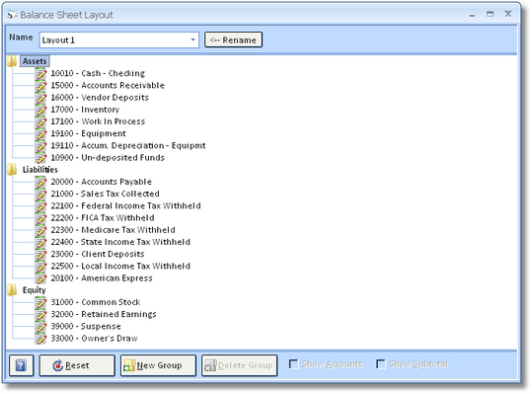Select row text 10010 - Cash - Checking

[x=98, y=73]
